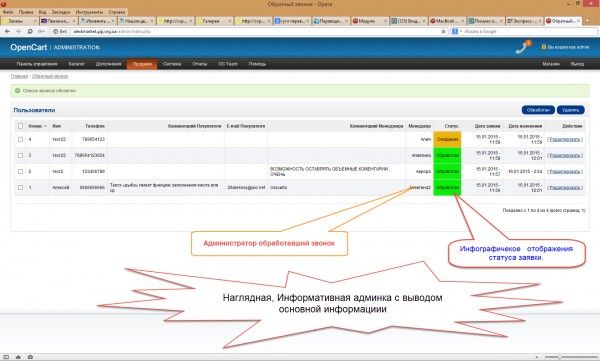This screenshot has width=600, height=361.
Task: Switch to the MacBook browser tab
Action: click(447, 21)
